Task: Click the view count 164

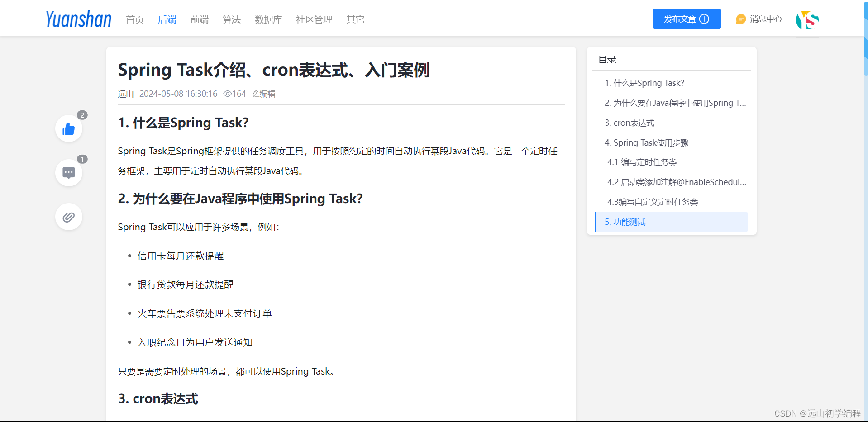Action: click(x=239, y=94)
